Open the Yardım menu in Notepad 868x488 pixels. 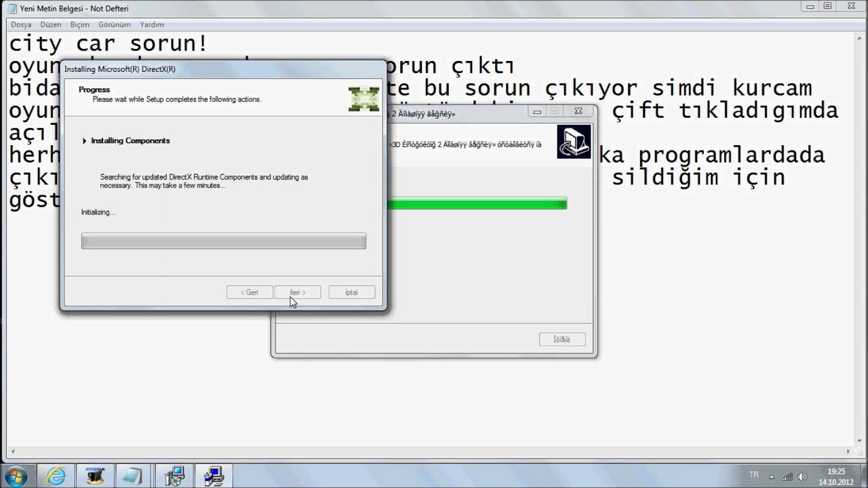(x=152, y=24)
